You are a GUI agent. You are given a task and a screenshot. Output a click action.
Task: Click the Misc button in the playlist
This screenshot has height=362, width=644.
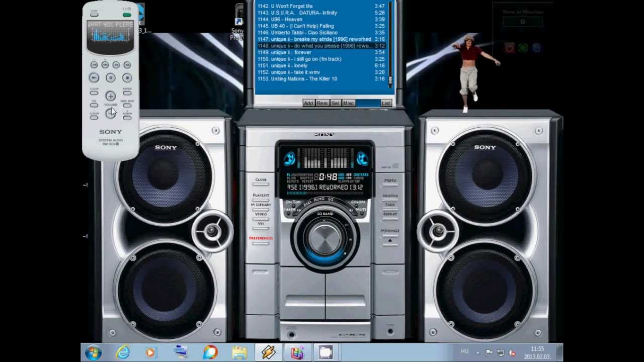click(348, 103)
